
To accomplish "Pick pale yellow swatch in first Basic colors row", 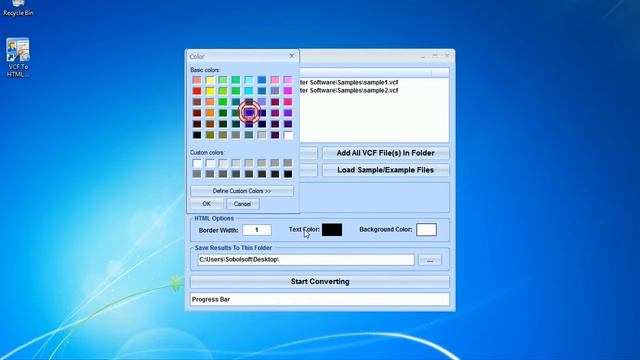I will (x=210, y=80).
